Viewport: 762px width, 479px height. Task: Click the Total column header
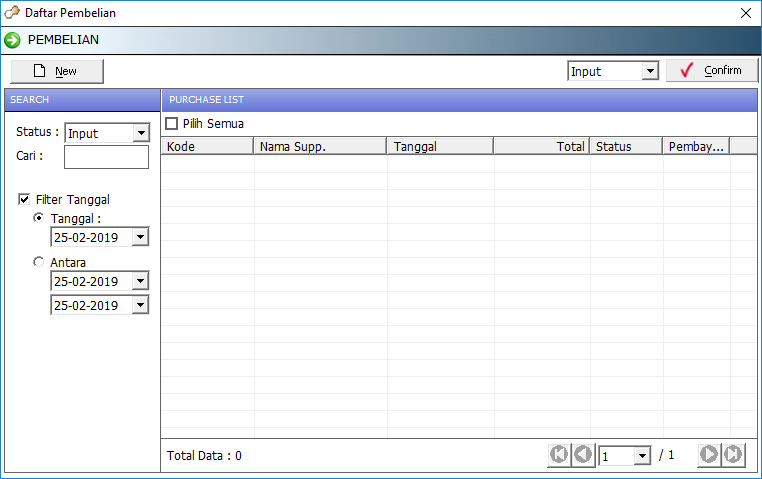pos(541,147)
